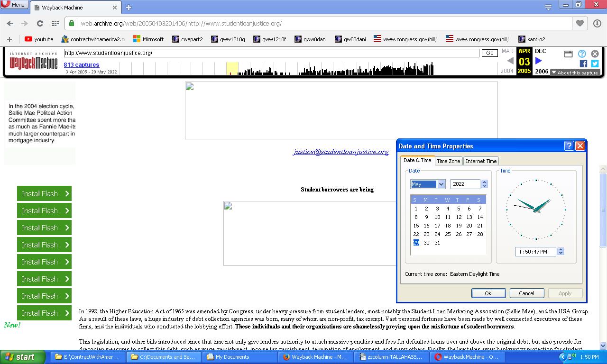The width and height of the screenshot is (607, 364).
Task: Click the Wayback Machine help question icon
Action: 582,54
